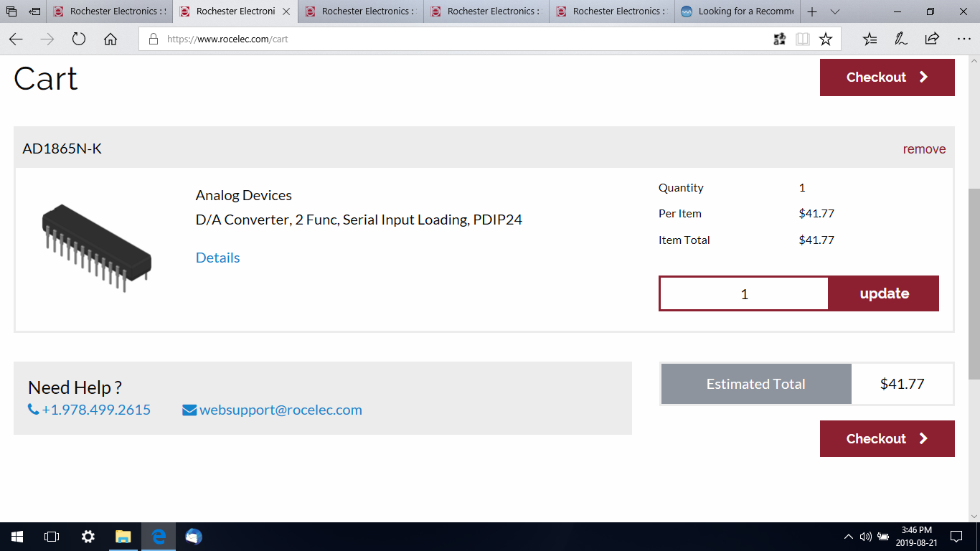The image size is (980, 551).
Task: Click the PDIP24 chip product image
Action: pyautogui.click(x=97, y=248)
